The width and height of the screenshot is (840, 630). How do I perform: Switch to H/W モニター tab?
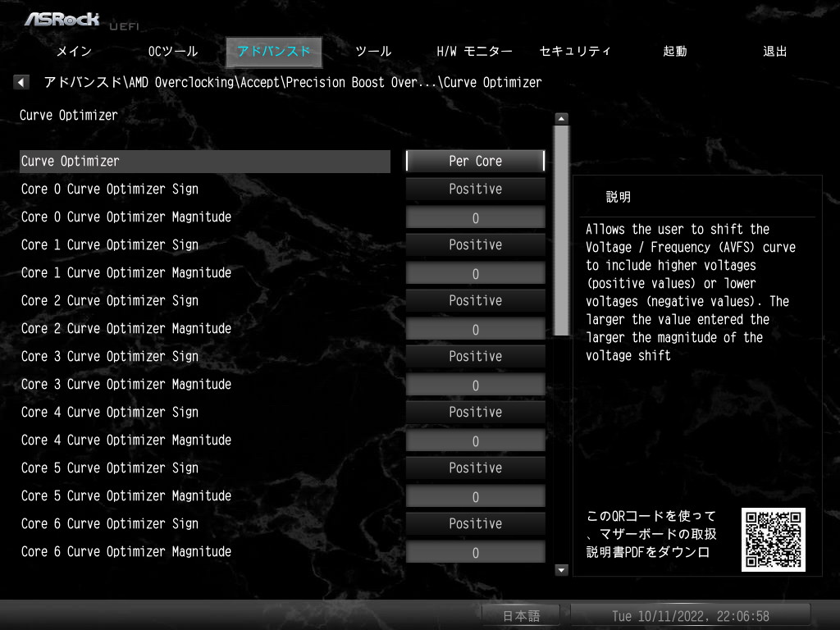pos(474,52)
